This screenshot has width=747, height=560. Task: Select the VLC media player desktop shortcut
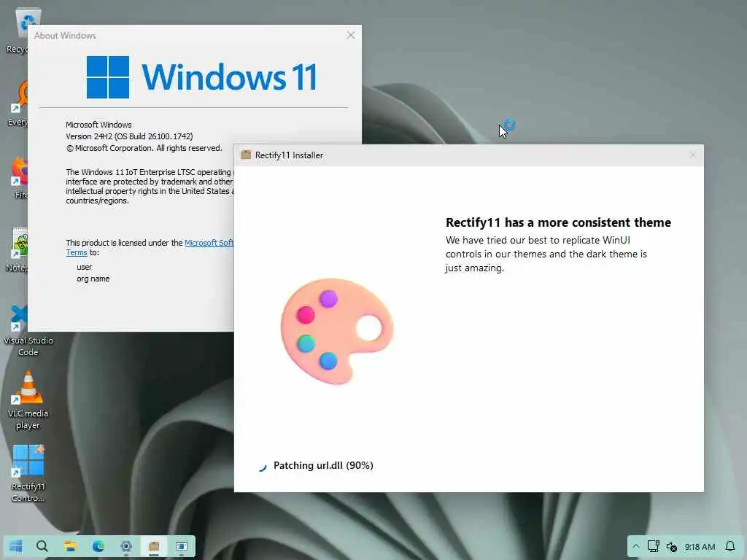(28, 401)
